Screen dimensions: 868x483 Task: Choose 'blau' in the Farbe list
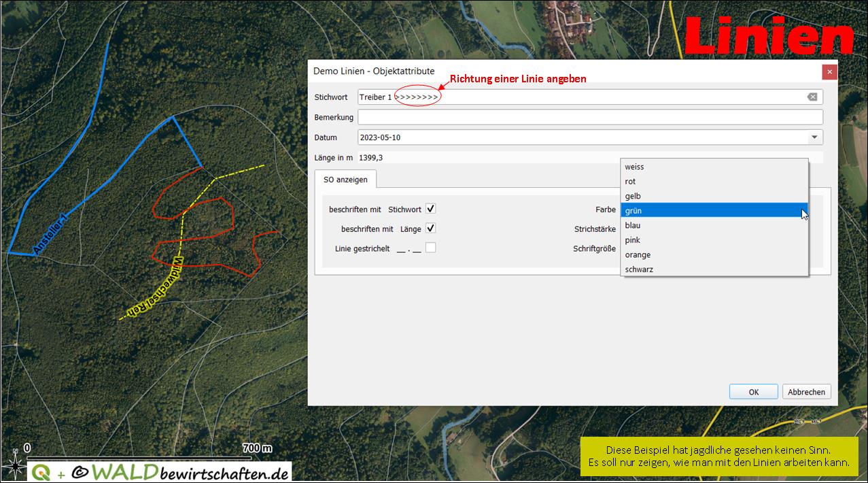[714, 225]
